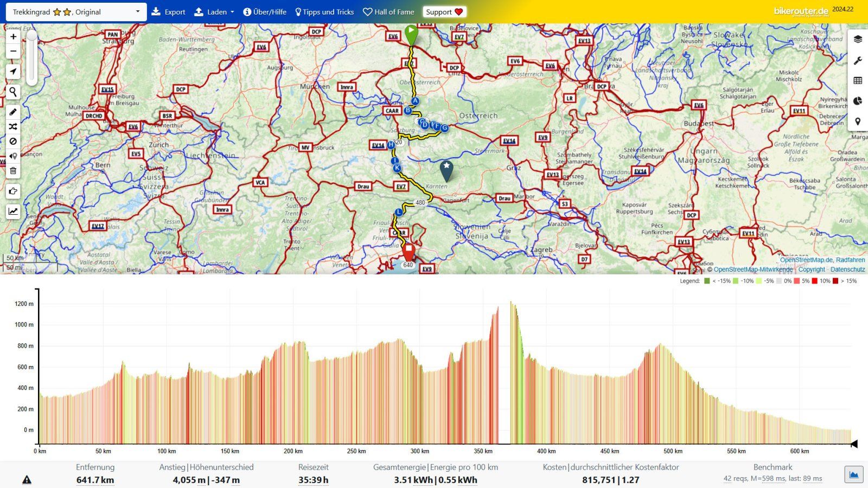This screenshot has width=868, height=488.
Task: Click the map zoom in plus button
Action: pyautogui.click(x=13, y=37)
